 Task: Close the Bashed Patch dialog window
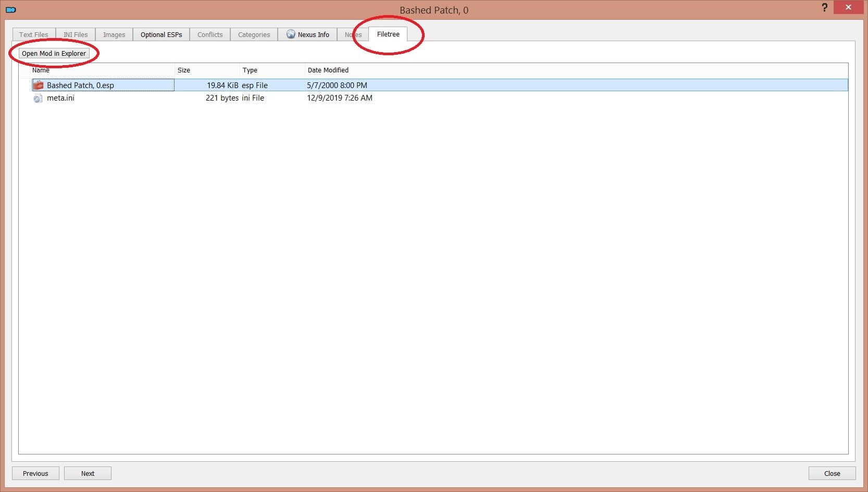pyautogui.click(x=848, y=7)
